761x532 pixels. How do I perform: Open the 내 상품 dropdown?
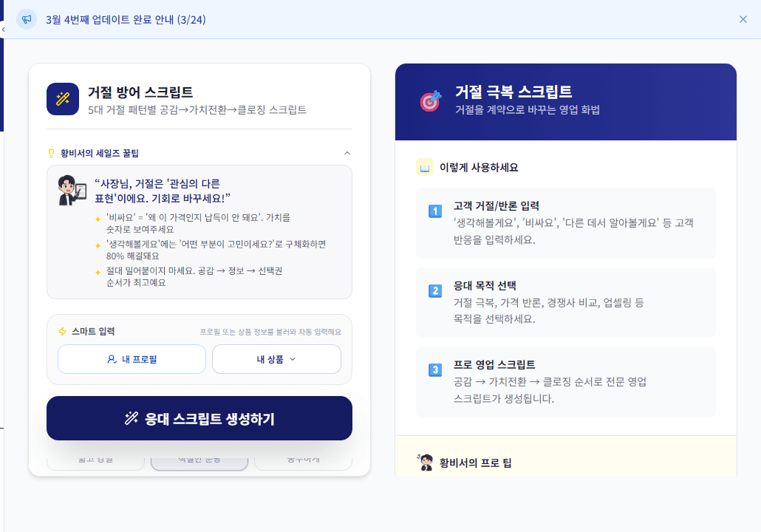pyautogui.click(x=276, y=358)
